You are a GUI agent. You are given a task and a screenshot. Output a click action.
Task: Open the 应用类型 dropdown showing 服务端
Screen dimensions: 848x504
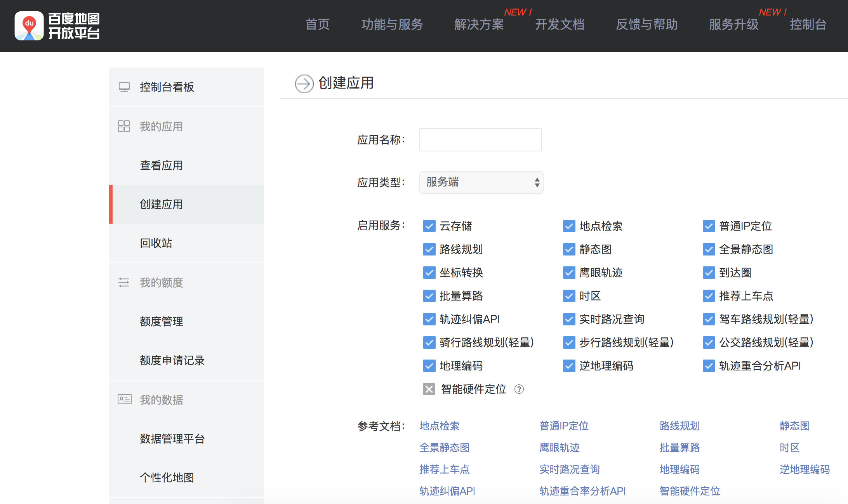coord(481,182)
